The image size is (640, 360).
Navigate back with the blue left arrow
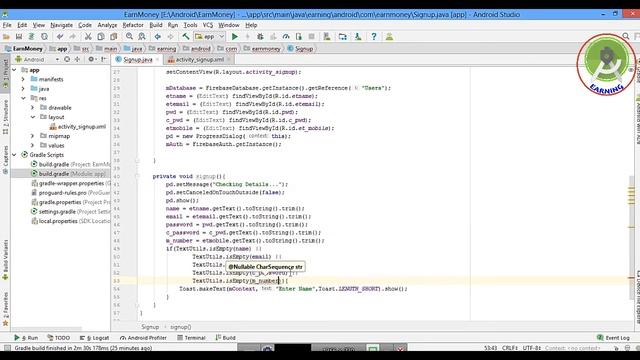coord(157,37)
